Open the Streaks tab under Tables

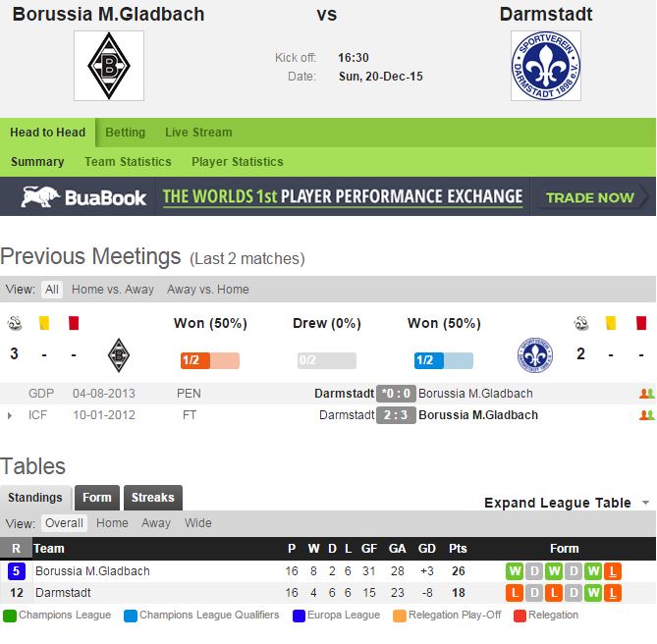152,498
